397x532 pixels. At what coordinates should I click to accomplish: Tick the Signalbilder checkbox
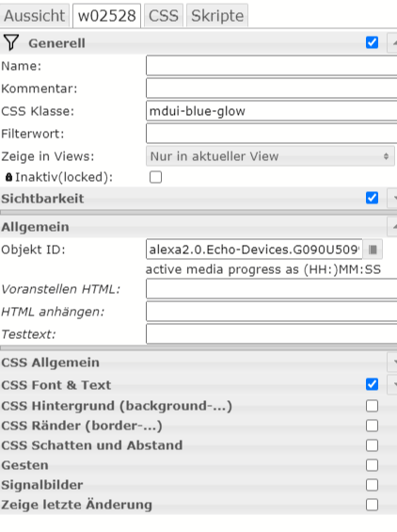372,485
